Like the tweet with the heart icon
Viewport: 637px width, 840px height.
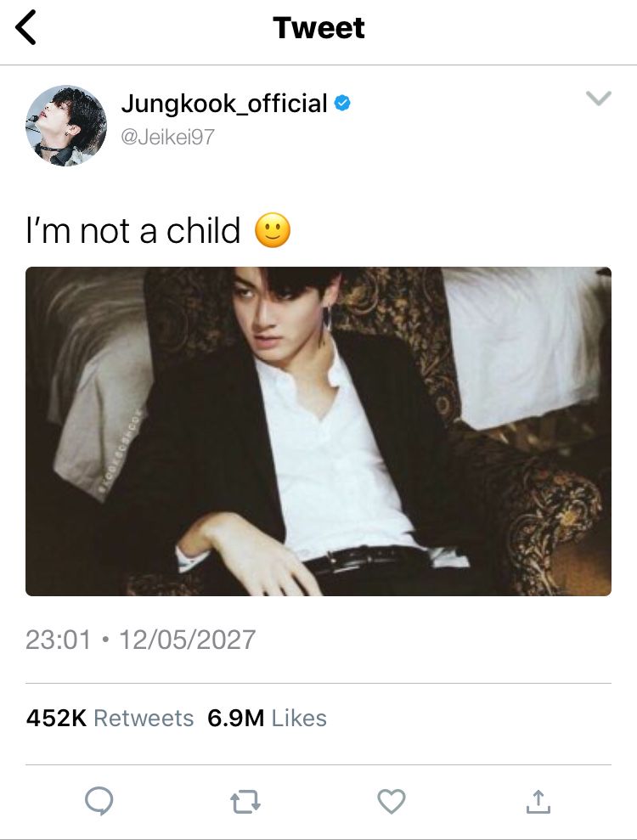tap(391, 800)
